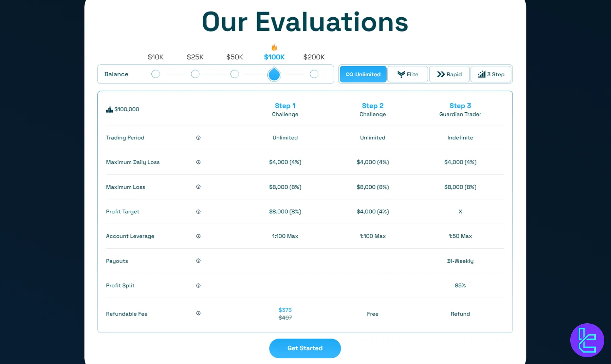The height and width of the screenshot is (364, 611).
Task: Click the Refund value under Step 3
Action: 460,314
